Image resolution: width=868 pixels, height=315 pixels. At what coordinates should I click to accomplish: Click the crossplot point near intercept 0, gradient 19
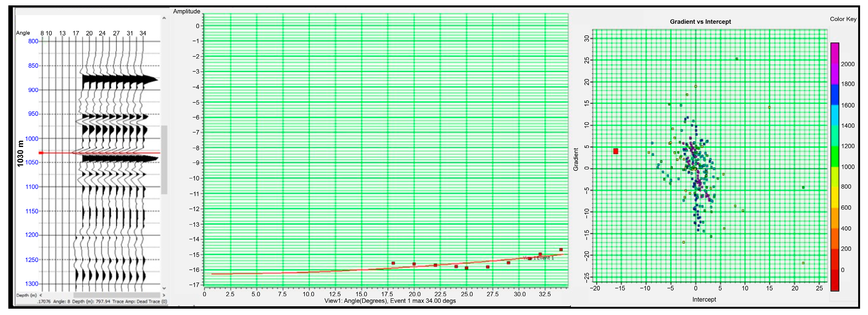[x=695, y=86]
